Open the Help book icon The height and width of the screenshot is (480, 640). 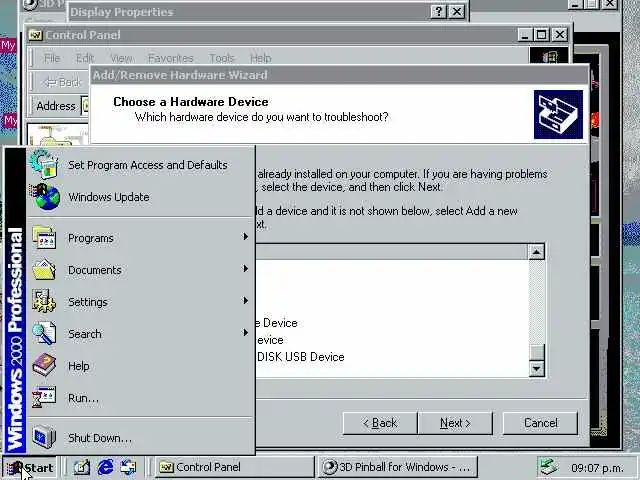(x=44, y=365)
